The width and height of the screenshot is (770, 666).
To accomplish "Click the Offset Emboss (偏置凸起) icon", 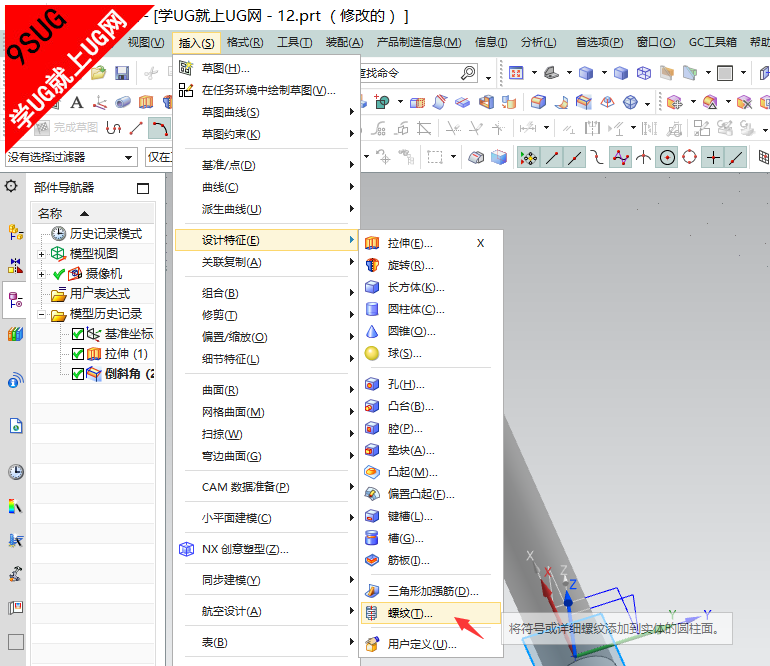I will click(x=372, y=494).
